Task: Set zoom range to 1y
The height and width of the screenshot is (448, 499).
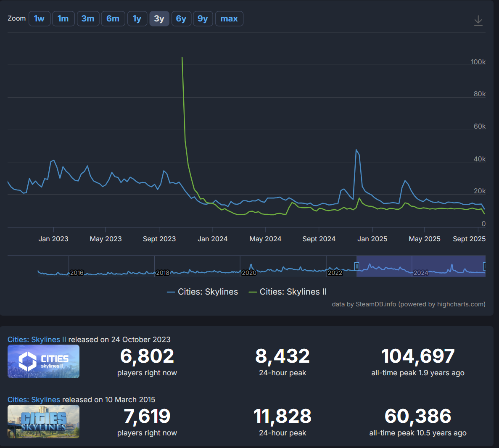Action: coord(137,19)
